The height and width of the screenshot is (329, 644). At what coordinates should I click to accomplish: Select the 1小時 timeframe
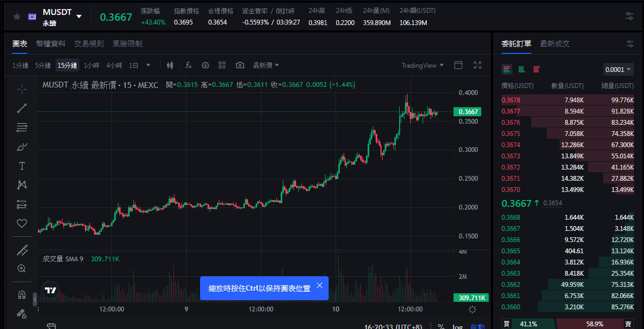(x=91, y=65)
